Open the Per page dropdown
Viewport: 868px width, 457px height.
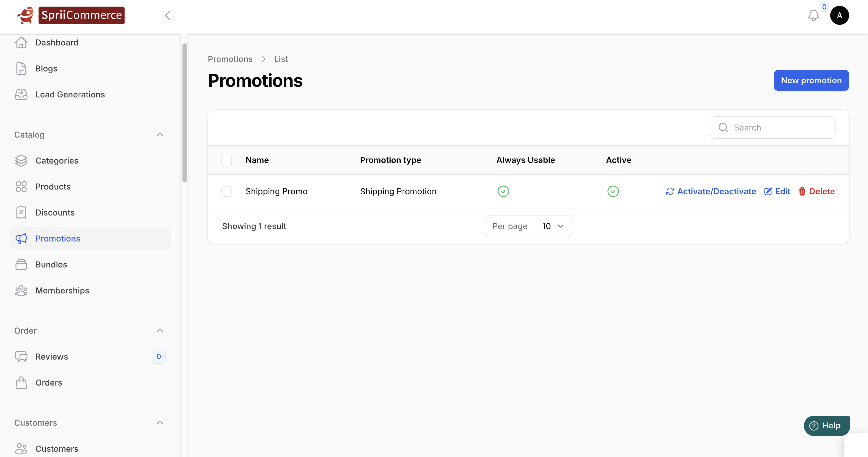point(553,226)
